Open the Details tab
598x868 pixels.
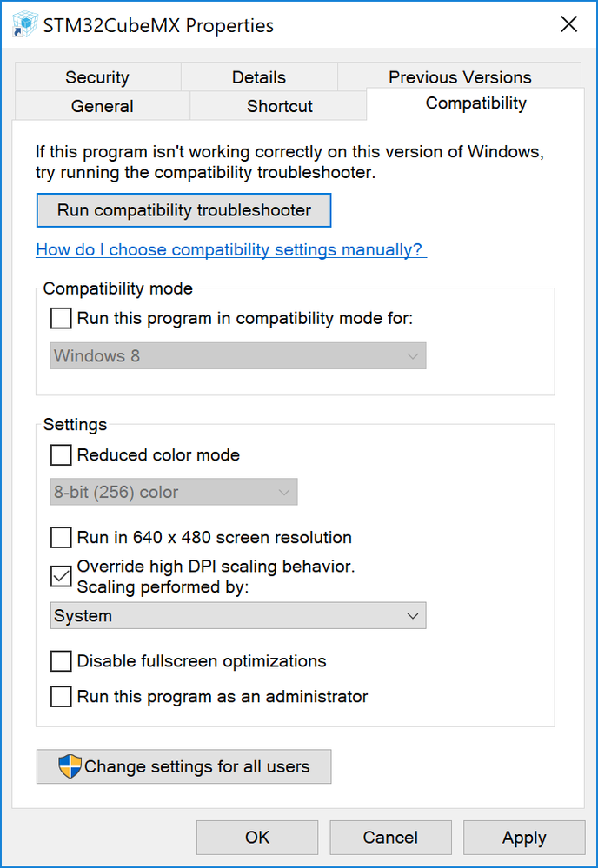click(x=259, y=77)
